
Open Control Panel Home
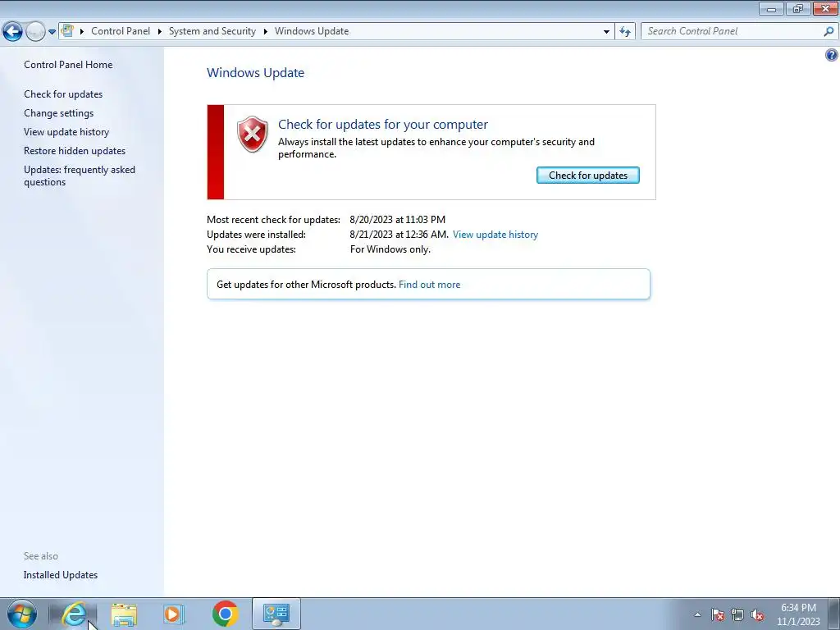coord(68,64)
